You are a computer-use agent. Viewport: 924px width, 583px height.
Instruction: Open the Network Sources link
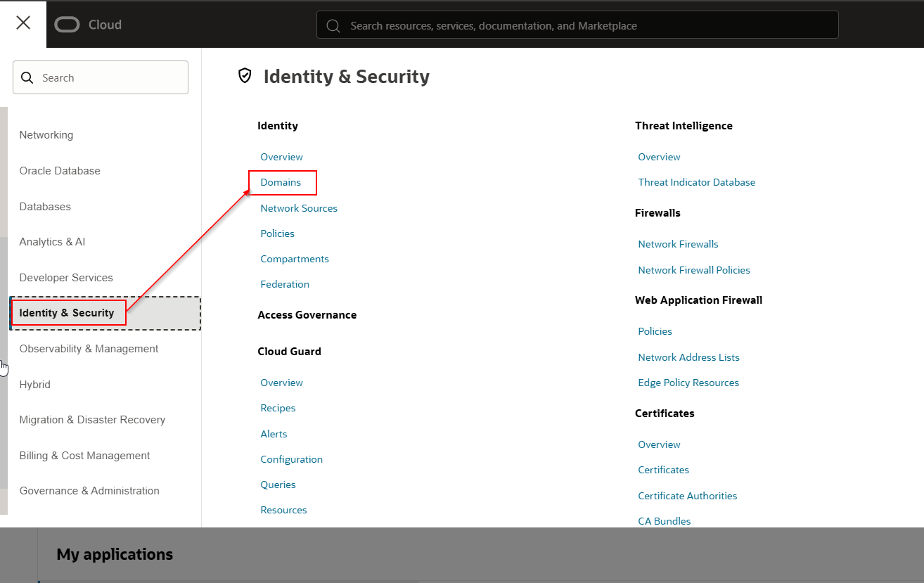pos(299,208)
